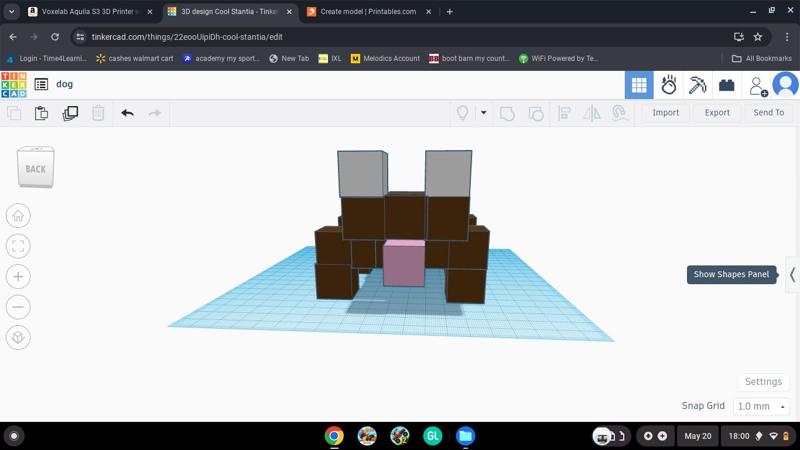Go back to the previous page
Viewport: 800px width, 450px height.
[x=13, y=37]
